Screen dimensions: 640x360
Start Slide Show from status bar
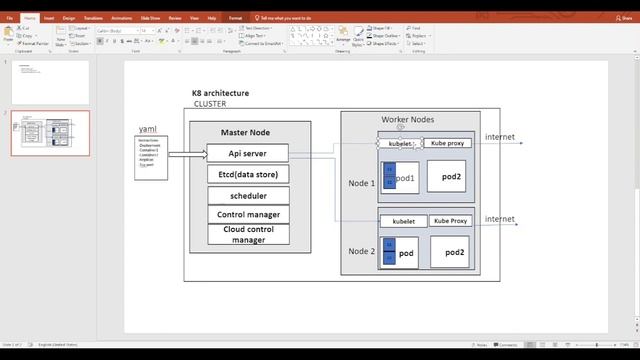[568, 345]
